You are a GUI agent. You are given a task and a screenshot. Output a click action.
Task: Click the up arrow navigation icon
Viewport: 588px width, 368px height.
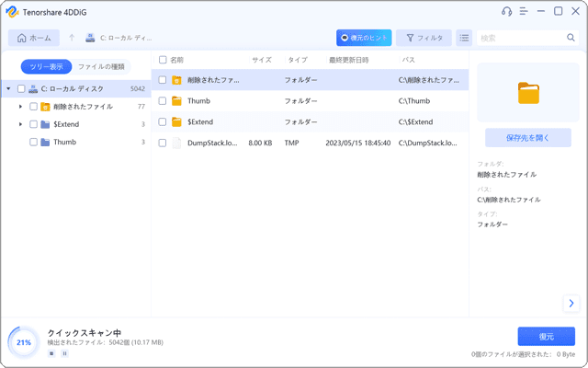coord(72,38)
